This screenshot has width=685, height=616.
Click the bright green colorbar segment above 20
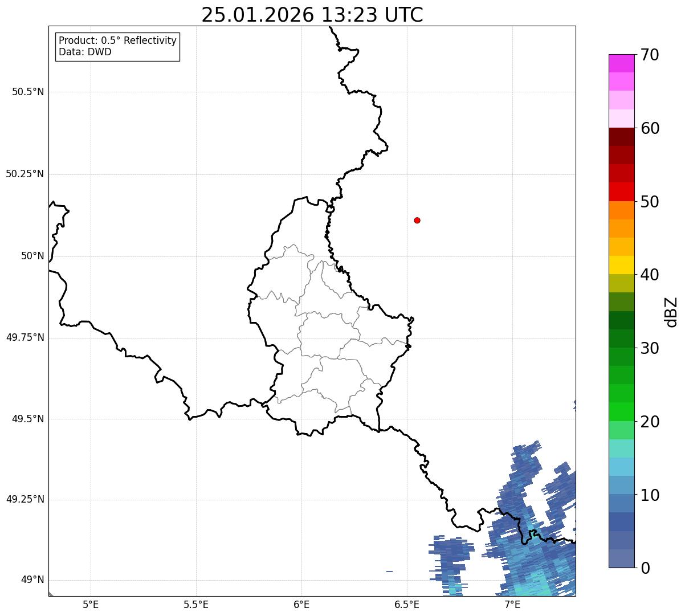[621, 412]
